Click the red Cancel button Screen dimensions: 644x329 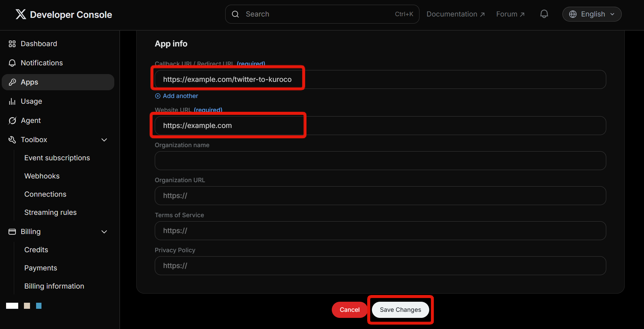click(349, 310)
